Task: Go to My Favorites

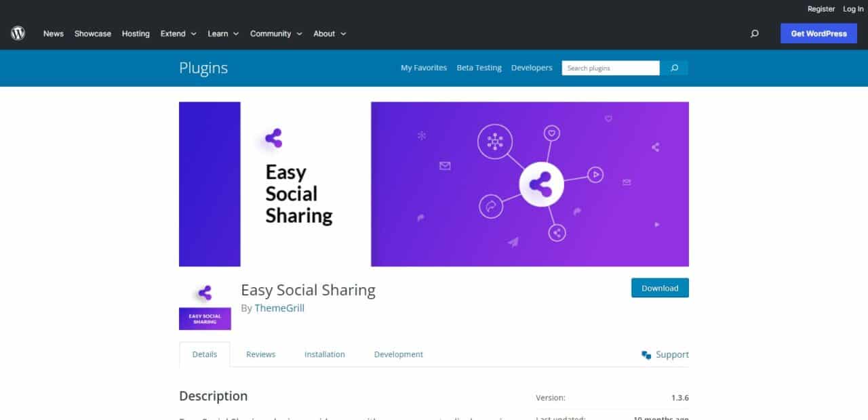Action: (x=424, y=68)
